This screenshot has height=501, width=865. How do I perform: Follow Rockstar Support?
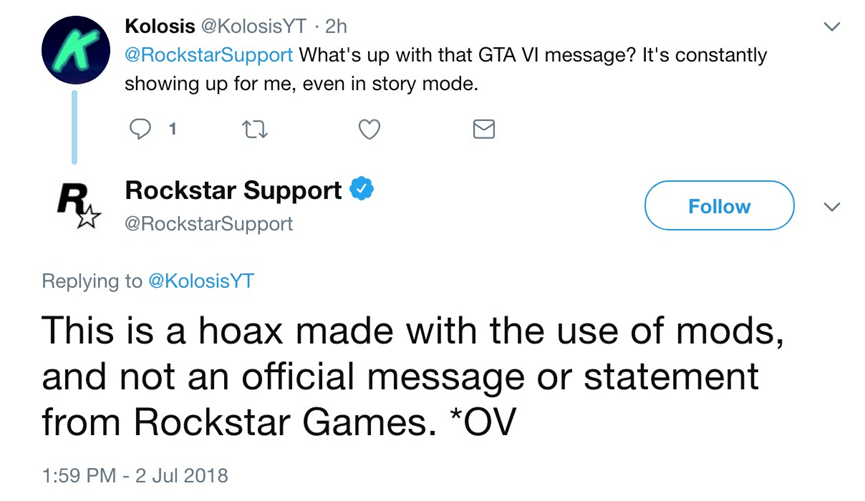tap(719, 207)
